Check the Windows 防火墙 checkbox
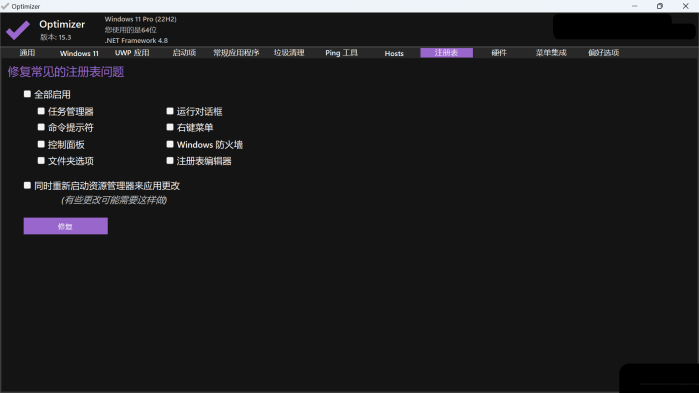 (x=170, y=144)
